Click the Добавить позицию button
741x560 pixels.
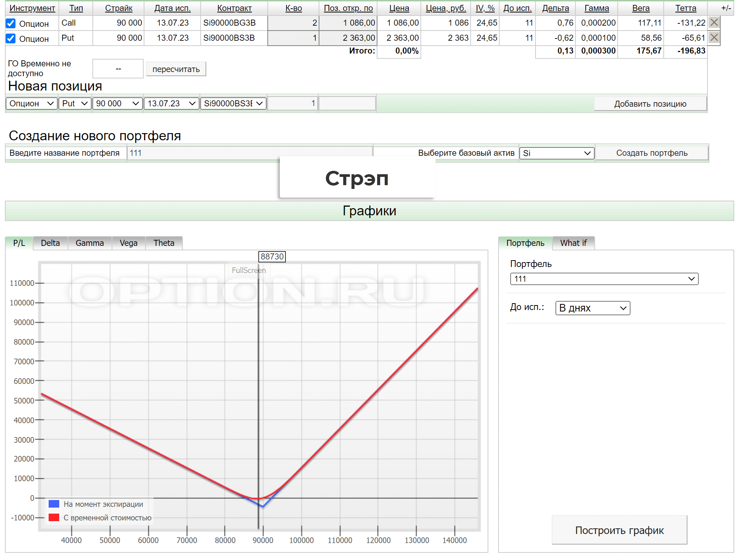click(x=650, y=104)
